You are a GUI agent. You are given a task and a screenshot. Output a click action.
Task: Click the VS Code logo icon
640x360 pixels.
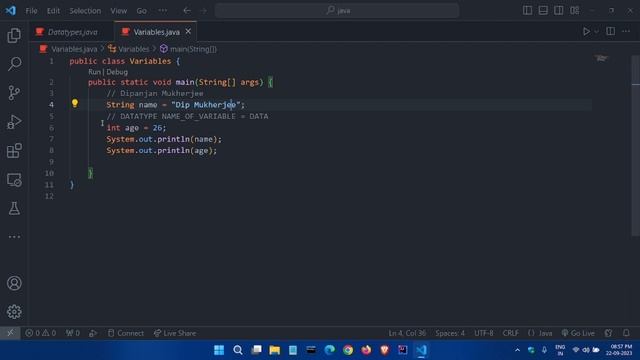tap(11, 11)
